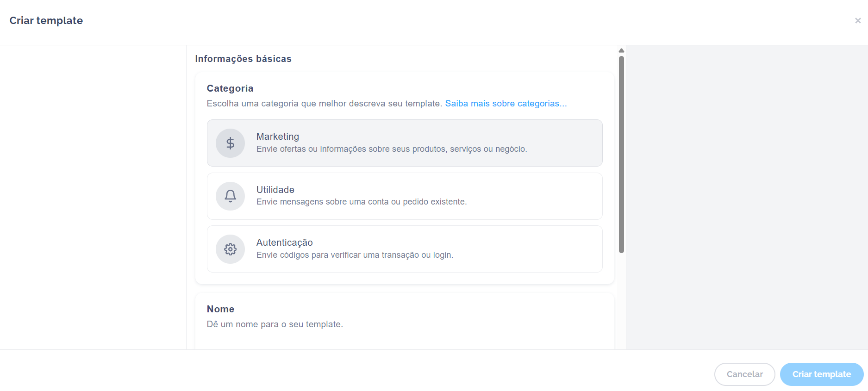This screenshot has width=868, height=391.
Task: Pick the Autenticação category title
Action: pos(285,242)
